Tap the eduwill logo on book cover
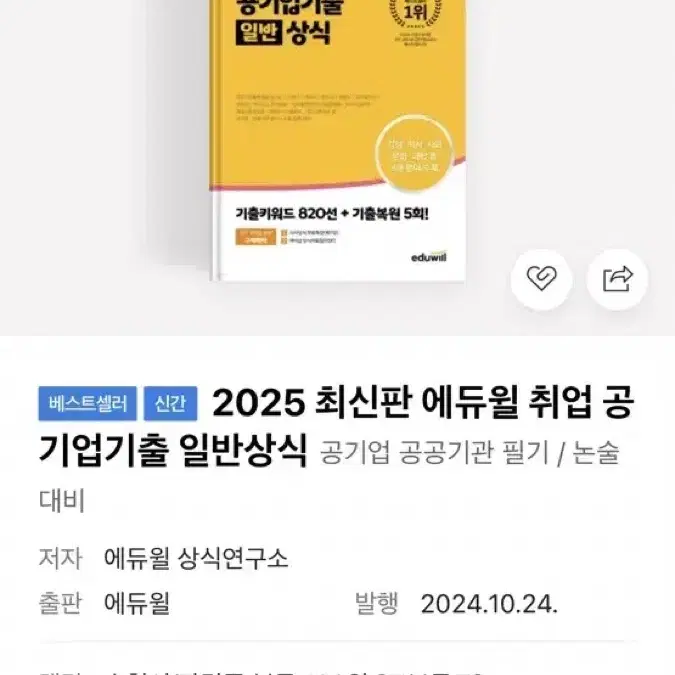Image resolution: width=675 pixels, height=675 pixels. tap(429, 257)
